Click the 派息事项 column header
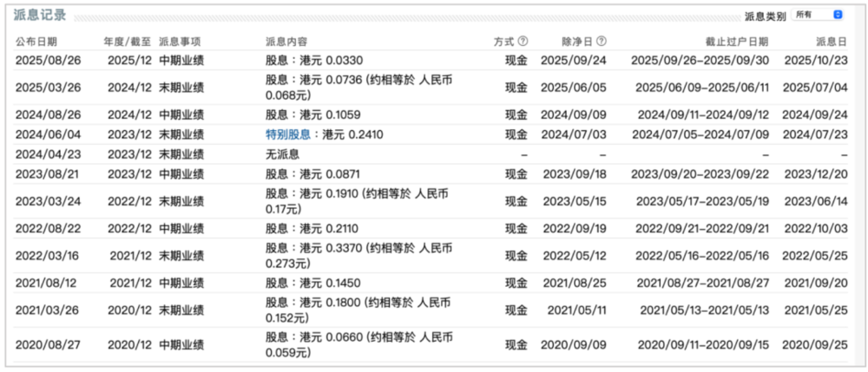This screenshot has height=372, width=868. [x=181, y=42]
